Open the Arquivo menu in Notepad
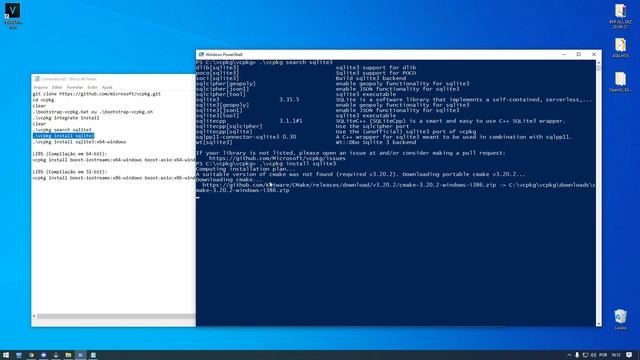The width and height of the screenshot is (640, 360). (40, 87)
